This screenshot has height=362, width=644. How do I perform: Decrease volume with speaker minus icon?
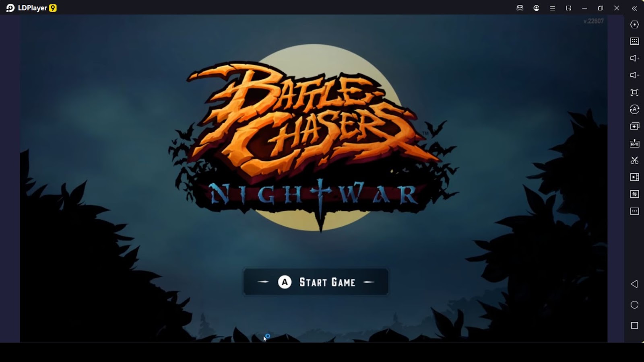(x=634, y=75)
